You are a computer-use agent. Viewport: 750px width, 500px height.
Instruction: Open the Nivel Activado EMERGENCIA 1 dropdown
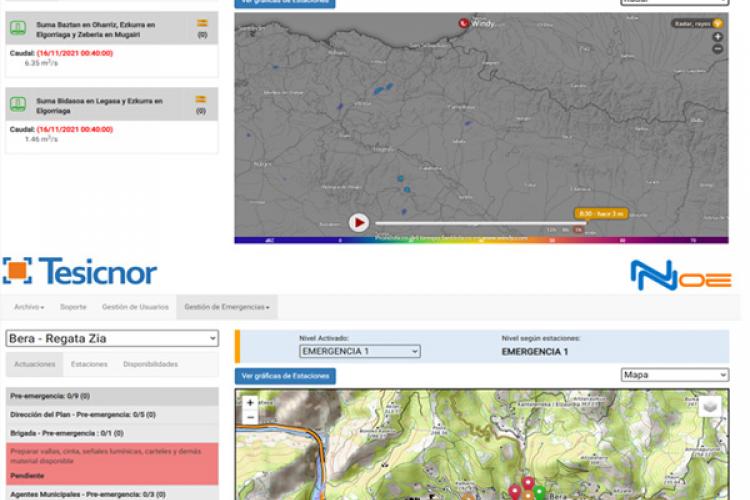[360, 351]
